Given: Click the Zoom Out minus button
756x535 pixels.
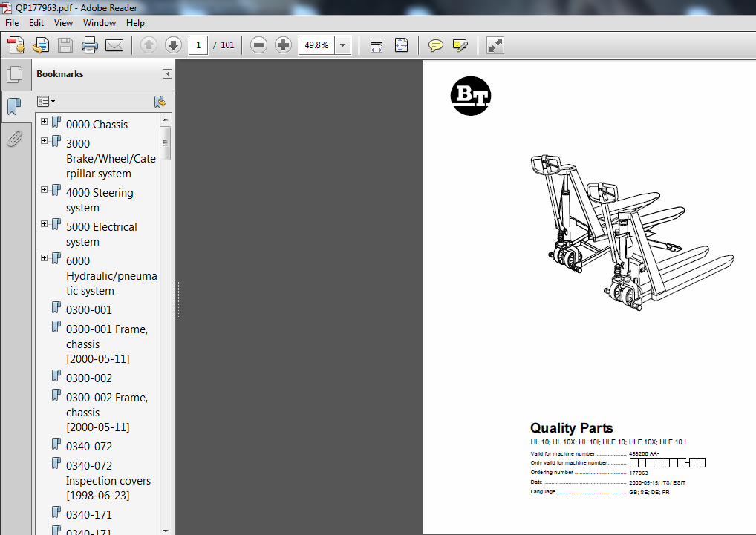Looking at the screenshot, I should click(x=259, y=45).
